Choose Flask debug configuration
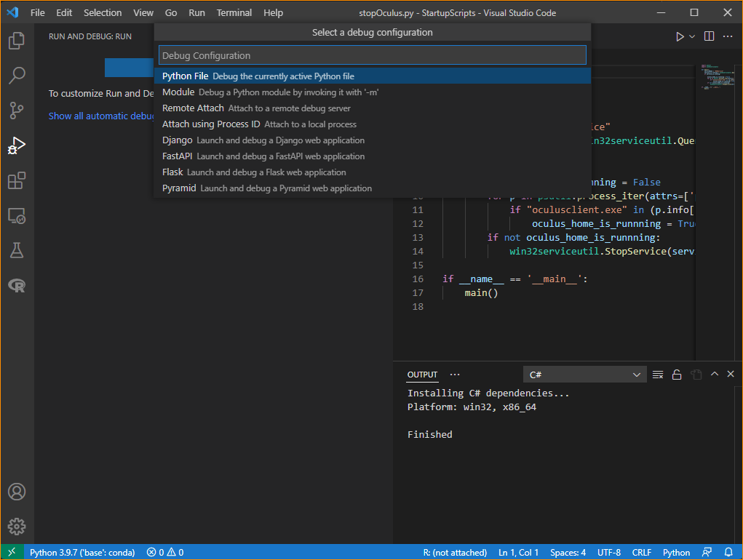This screenshot has width=743, height=560. tap(373, 172)
